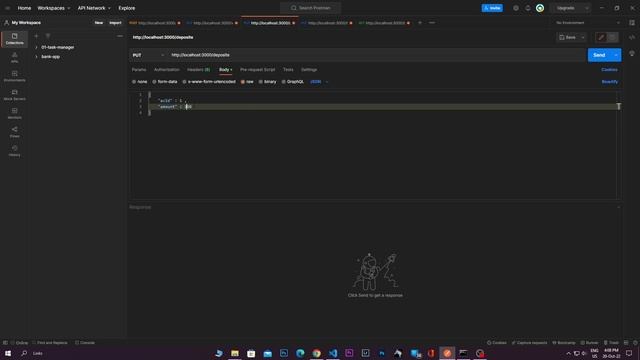Click the Beautify link
This screenshot has height=360, width=640.
(x=609, y=82)
